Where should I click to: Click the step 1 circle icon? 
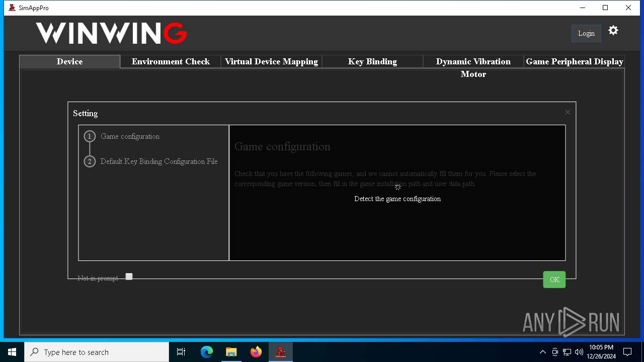pos(90,136)
